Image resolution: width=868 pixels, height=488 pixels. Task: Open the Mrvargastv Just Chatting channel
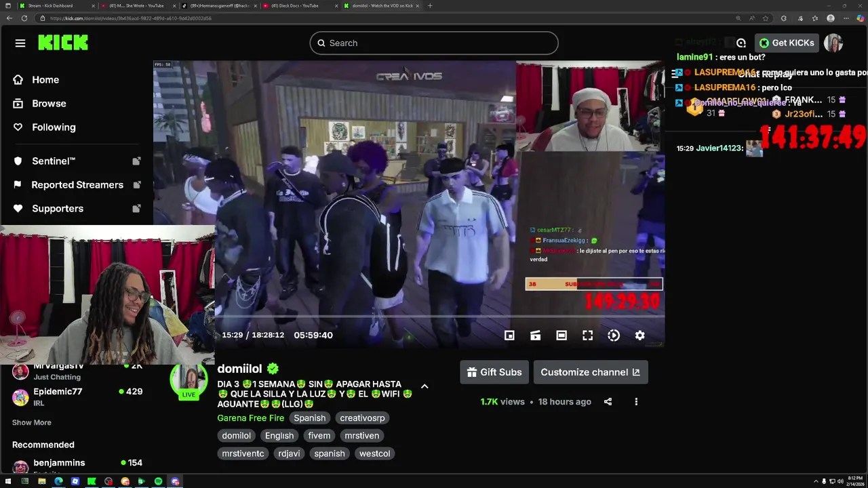tap(77, 371)
